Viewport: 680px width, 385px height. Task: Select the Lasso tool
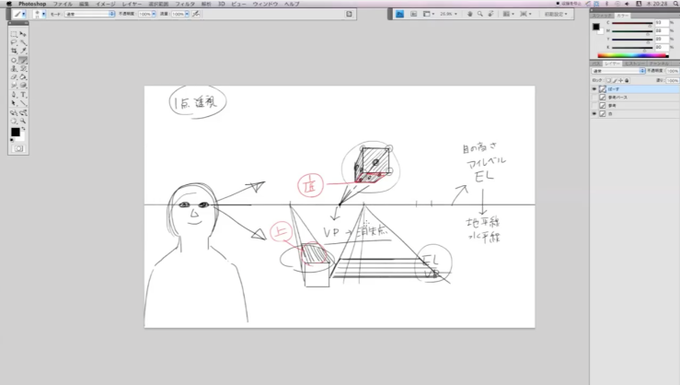click(14, 42)
